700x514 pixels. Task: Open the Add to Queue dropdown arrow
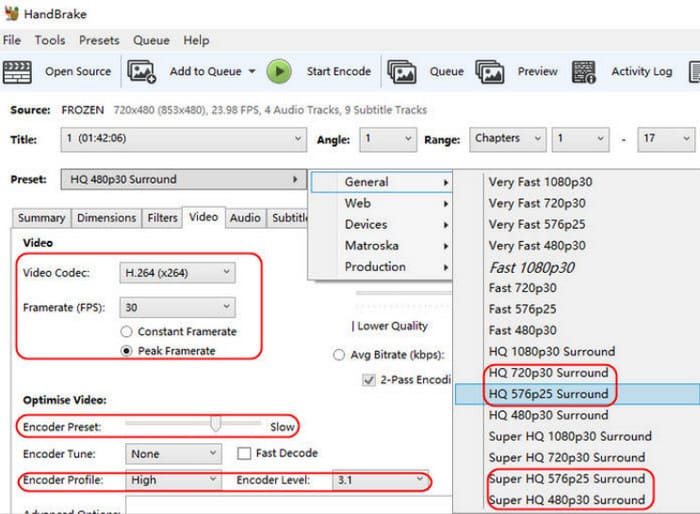pyautogui.click(x=252, y=71)
